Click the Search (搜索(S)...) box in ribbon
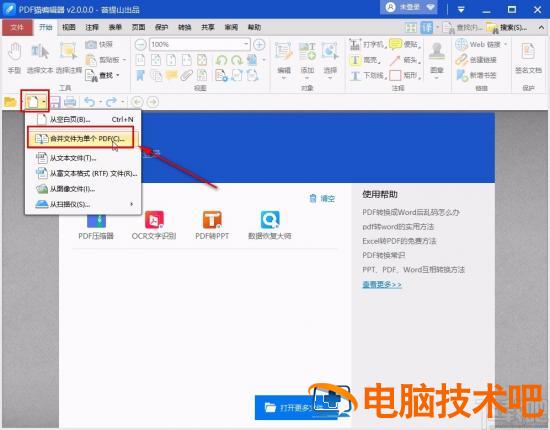The image size is (550, 430). (508, 27)
